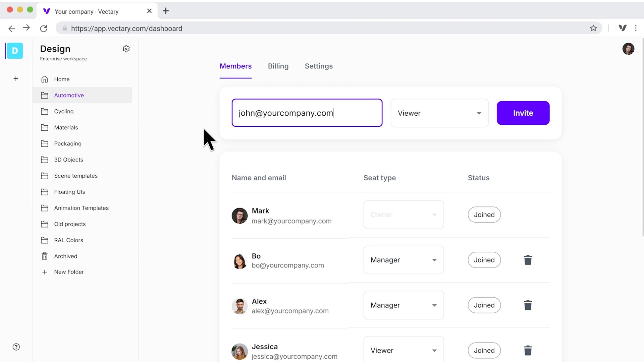Expand the Viewer role dropdown for invite

tap(439, 113)
